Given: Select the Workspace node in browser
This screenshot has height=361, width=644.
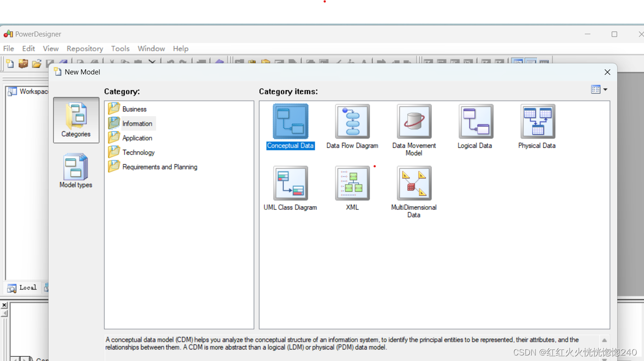Looking at the screenshot, I should click(29, 92).
